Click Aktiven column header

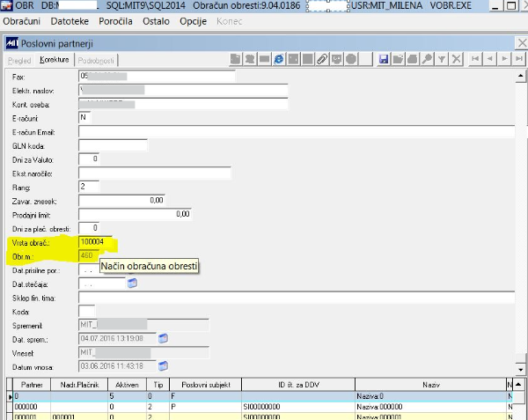128,385
